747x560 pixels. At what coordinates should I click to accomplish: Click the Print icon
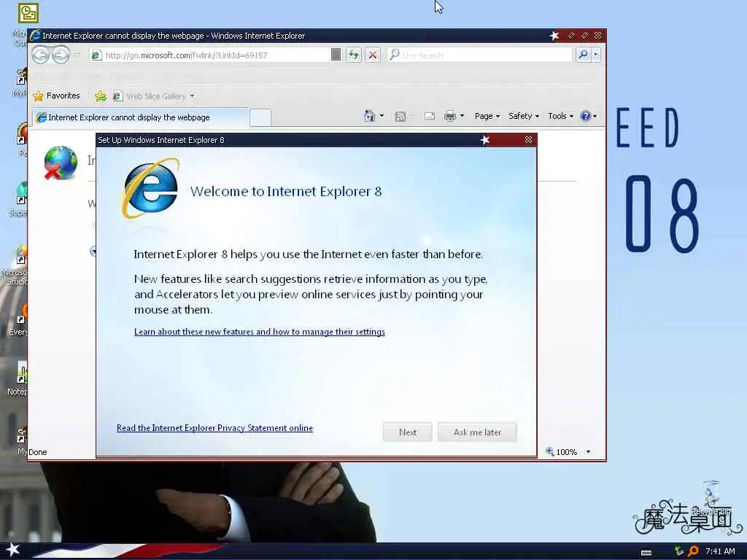pos(449,116)
